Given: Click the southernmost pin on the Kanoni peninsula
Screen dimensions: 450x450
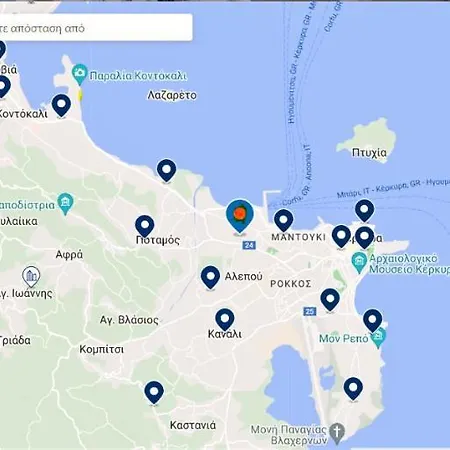Looking at the screenshot, I should [353, 389].
